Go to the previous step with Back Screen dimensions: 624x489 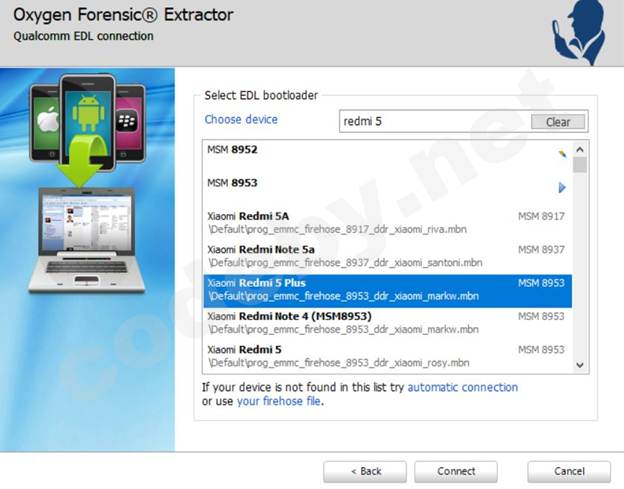[365, 471]
